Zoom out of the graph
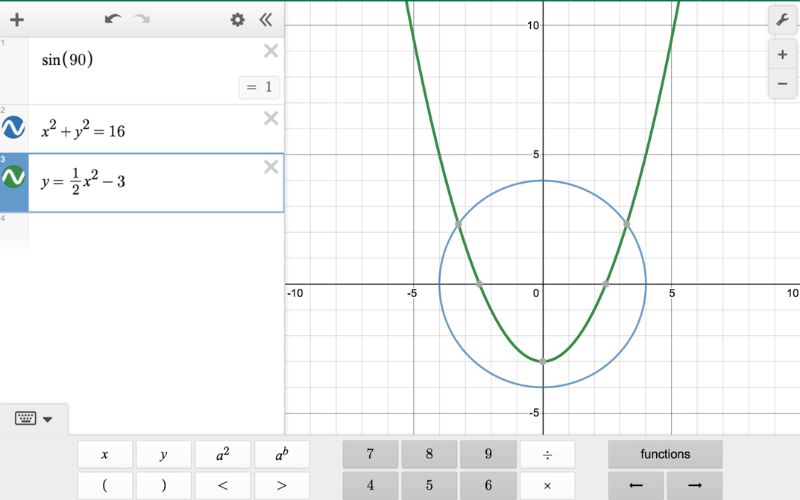The width and height of the screenshot is (800, 500). tap(782, 84)
